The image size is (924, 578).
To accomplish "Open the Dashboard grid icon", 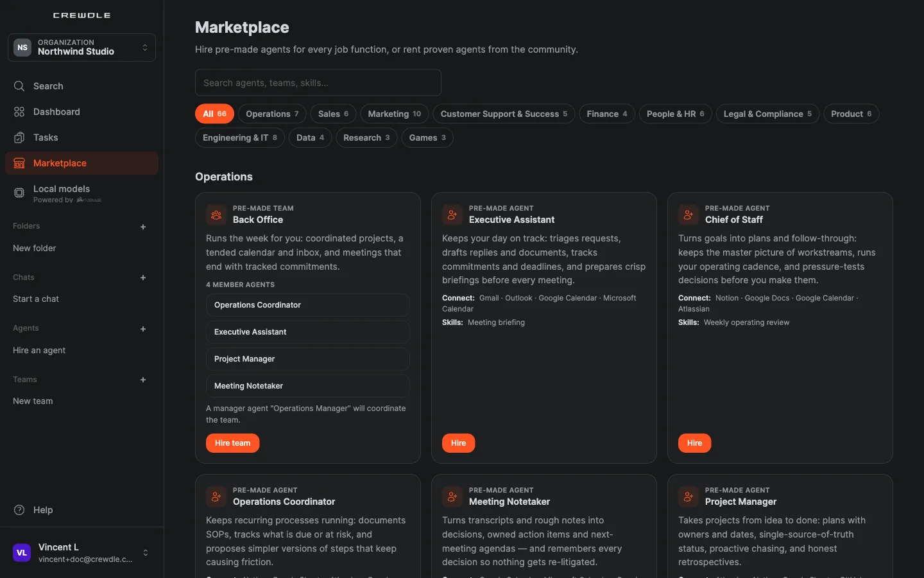I will [x=19, y=112].
